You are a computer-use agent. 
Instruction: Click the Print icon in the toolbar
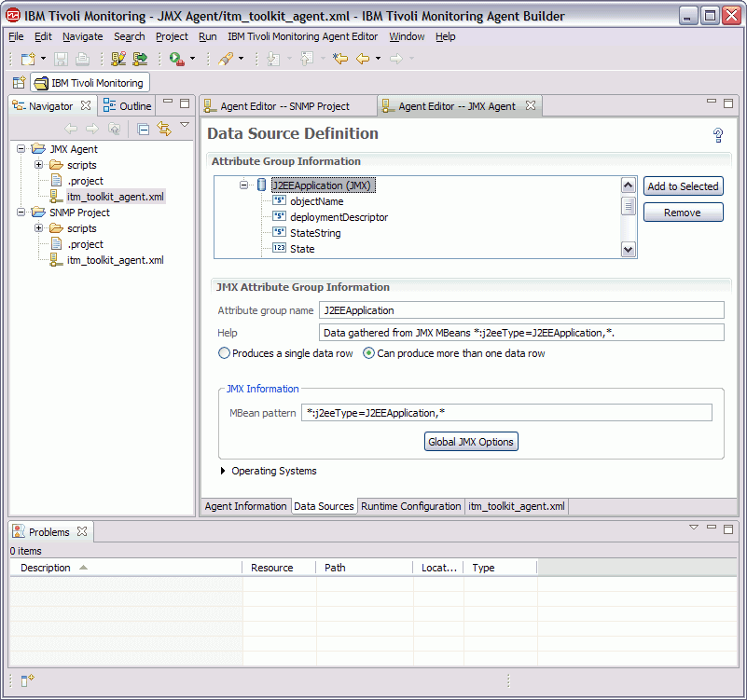click(x=81, y=58)
